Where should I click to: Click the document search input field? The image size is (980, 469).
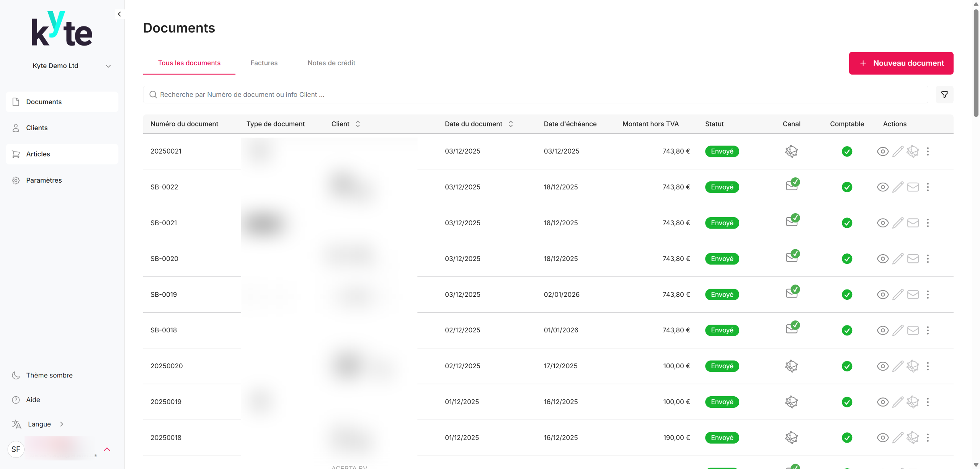tap(536, 95)
